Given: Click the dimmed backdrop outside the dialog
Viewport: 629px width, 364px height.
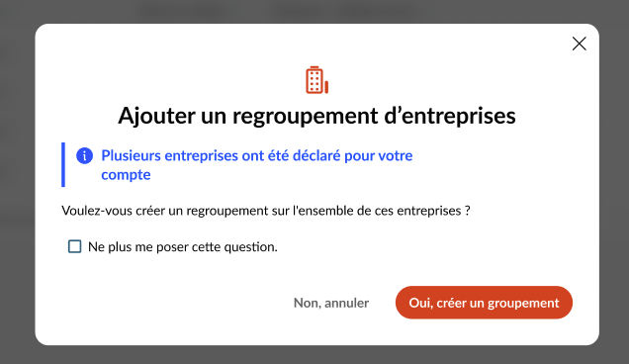Looking at the screenshot, I should pyautogui.click(x=16, y=181).
